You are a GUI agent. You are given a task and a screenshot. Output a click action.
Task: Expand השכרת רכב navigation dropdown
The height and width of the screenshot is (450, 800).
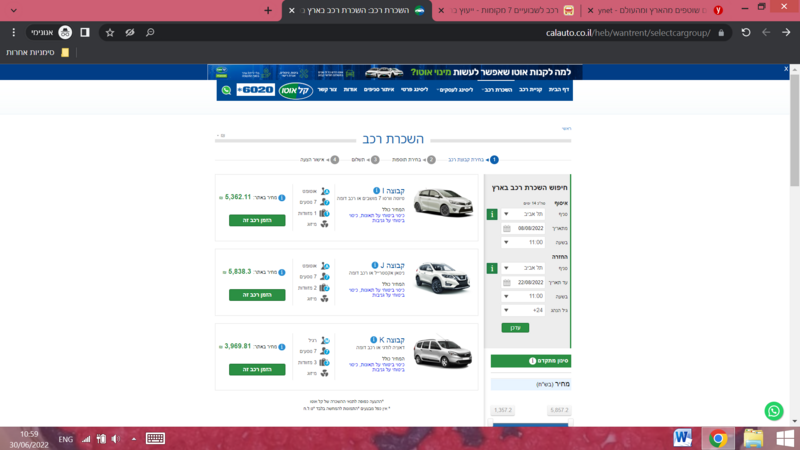coord(496,90)
